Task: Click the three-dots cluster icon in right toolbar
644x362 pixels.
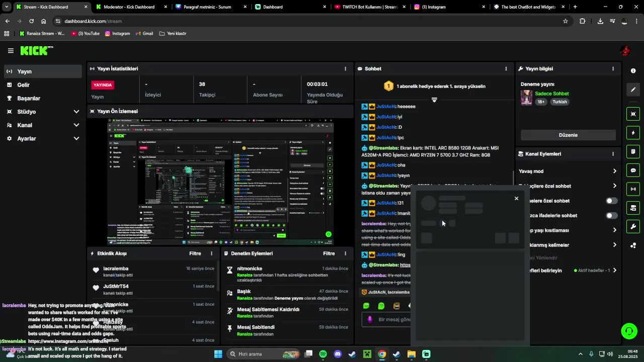Action: pyautogui.click(x=633, y=245)
